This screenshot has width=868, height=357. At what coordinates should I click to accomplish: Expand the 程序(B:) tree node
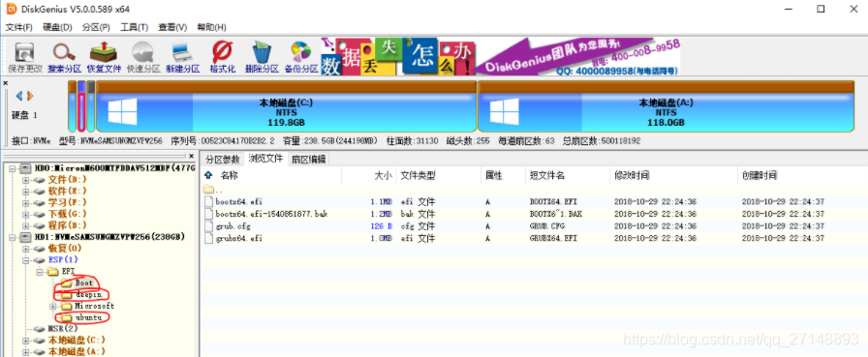click(25, 225)
